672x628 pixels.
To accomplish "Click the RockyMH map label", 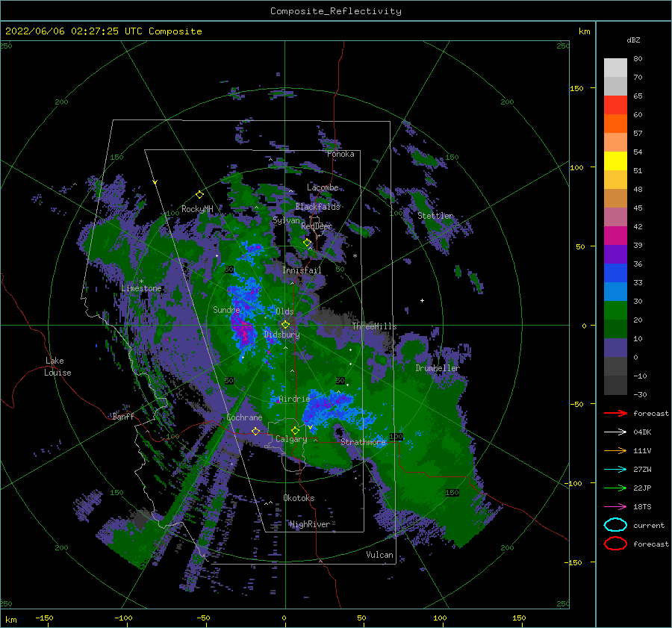I will tap(197, 209).
